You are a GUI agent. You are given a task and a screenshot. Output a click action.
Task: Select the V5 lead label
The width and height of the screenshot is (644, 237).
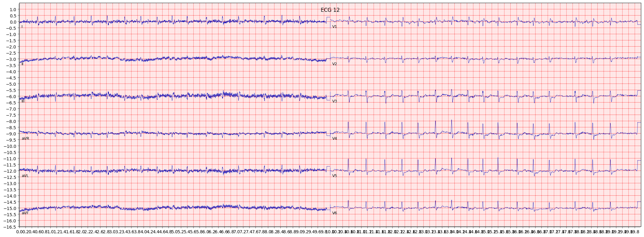(x=334, y=176)
